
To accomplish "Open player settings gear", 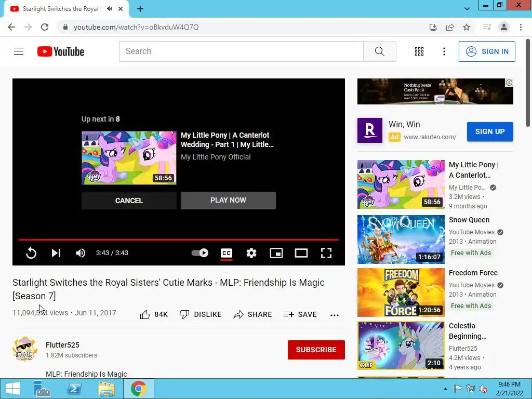I will pyautogui.click(x=251, y=253).
